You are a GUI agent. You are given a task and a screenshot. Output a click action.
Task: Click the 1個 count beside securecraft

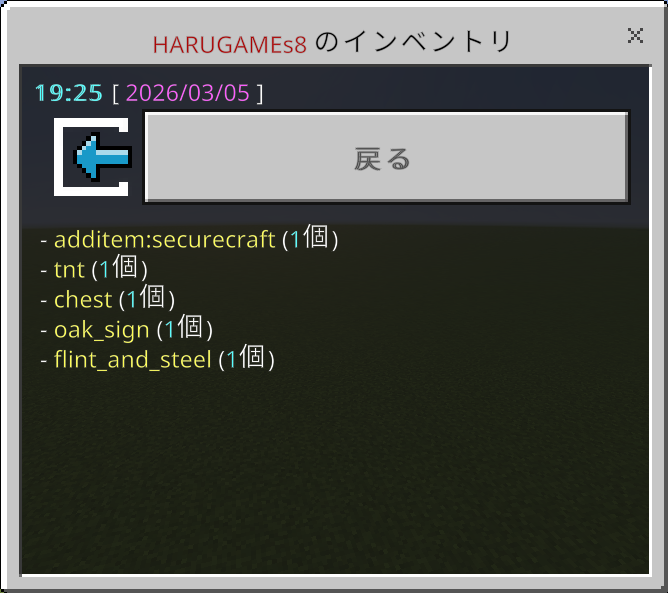309,238
